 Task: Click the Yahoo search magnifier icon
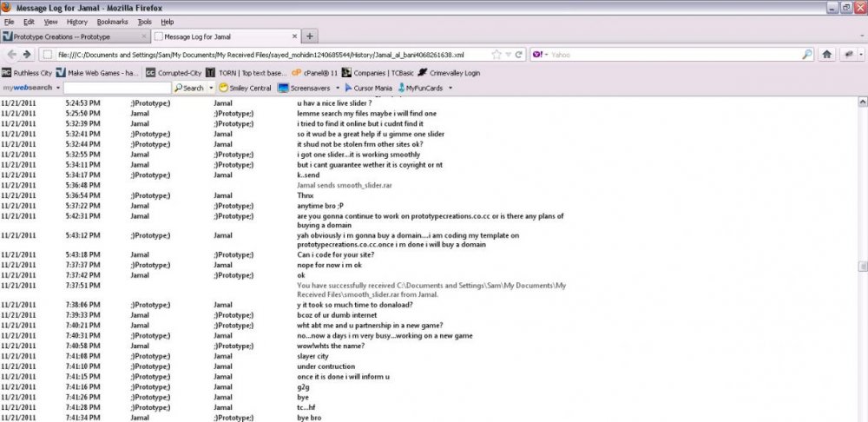(x=806, y=54)
